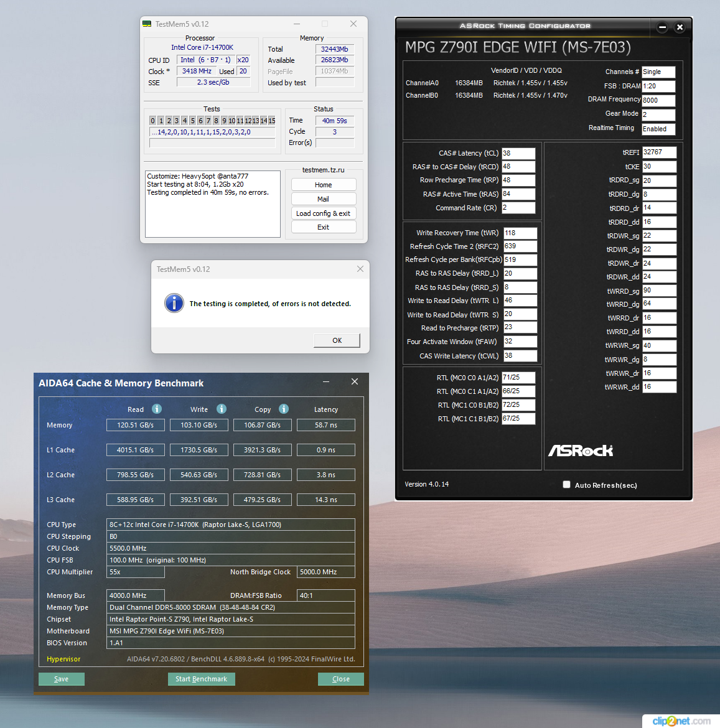Click the DRAM Frequency field showing 8000

click(658, 100)
